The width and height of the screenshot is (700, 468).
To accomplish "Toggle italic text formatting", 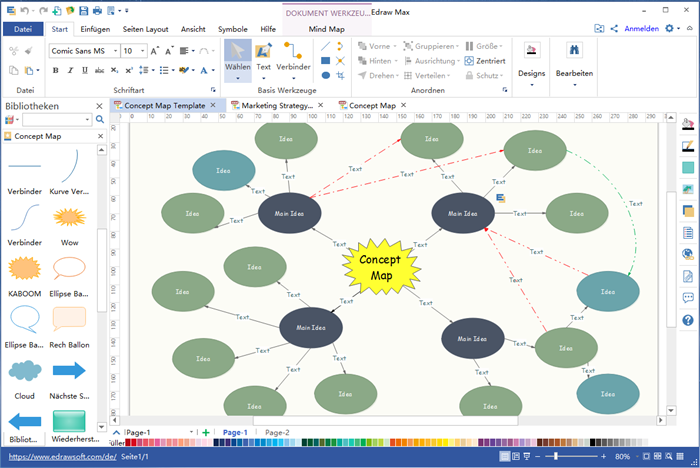I will tap(70, 70).
